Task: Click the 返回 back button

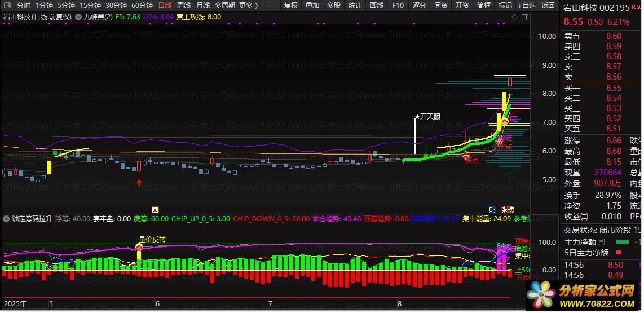Action: [x=548, y=5]
